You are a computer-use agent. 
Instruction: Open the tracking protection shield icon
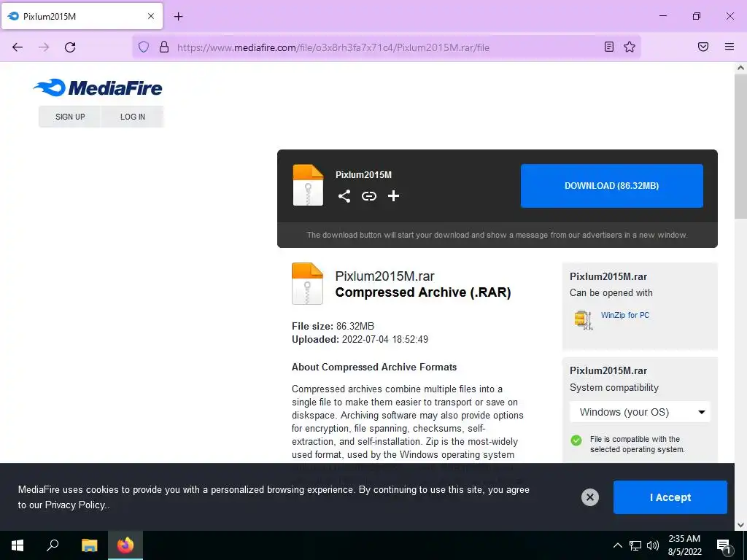(144, 47)
